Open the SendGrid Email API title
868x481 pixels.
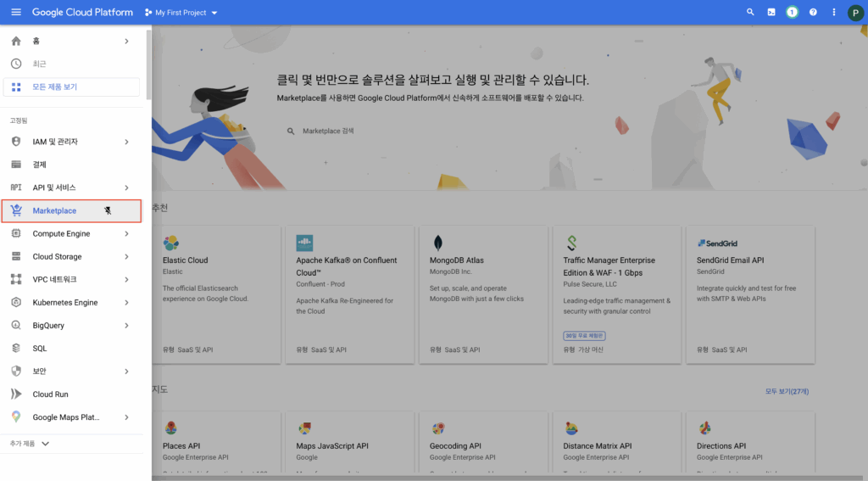(730, 260)
